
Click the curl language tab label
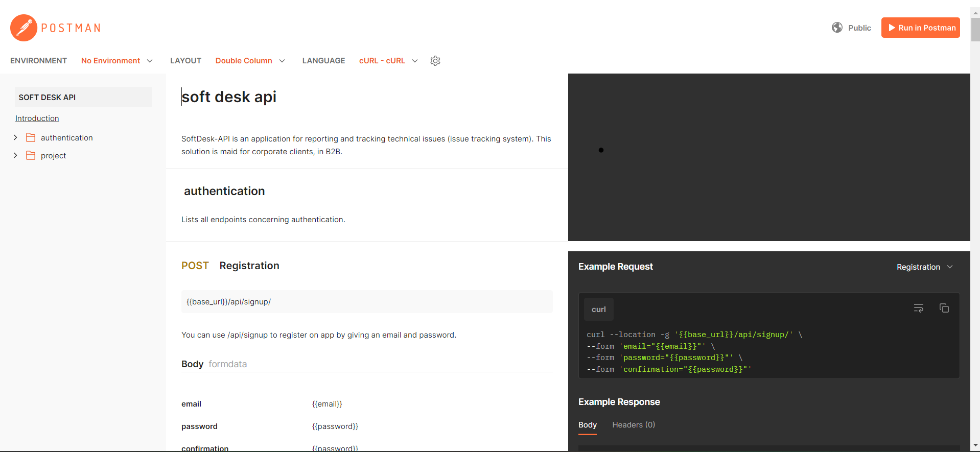[x=599, y=310]
